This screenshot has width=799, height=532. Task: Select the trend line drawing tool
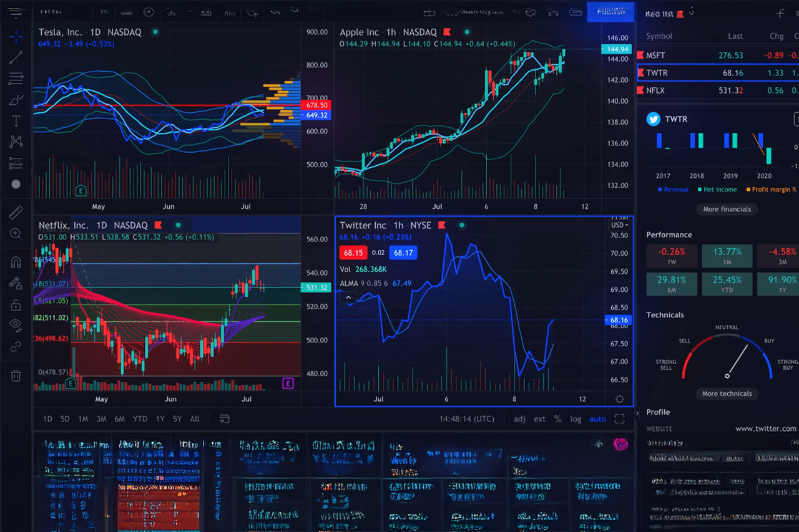tap(16, 57)
